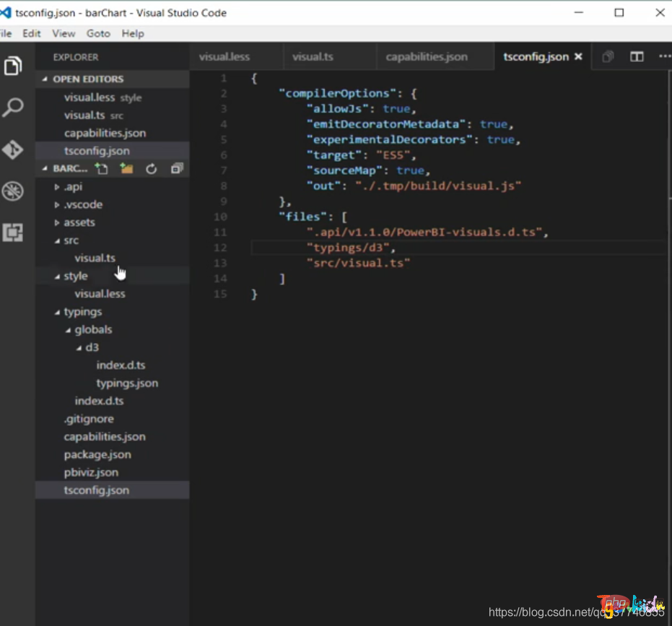Screen dimensions: 672x626
Task: Click line number 10 in gutter
Action: coord(220,217)
